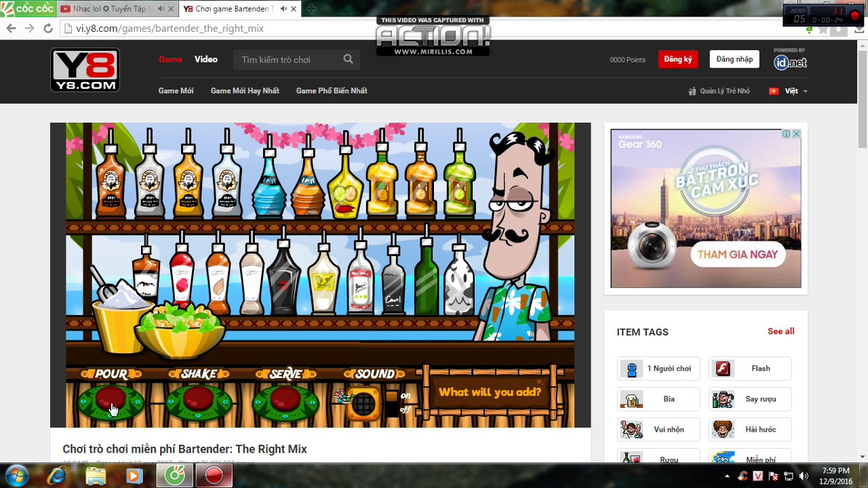Pick the red pomegranate syrup bottle
This screenshot has width=868, height=488.
[182, 271]
